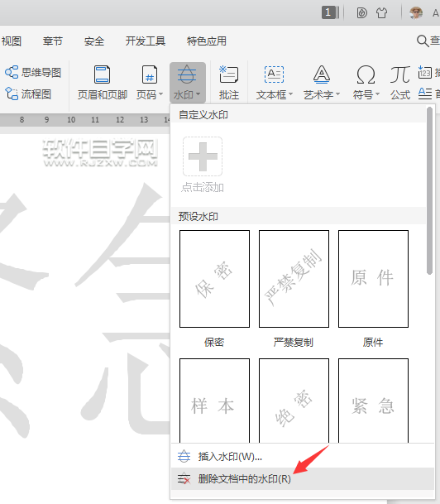Choose Insert Watermark (插入水印(W)...)
This screenshot has height=504, width=440.
pyautogui.click(x=302, y=456)
